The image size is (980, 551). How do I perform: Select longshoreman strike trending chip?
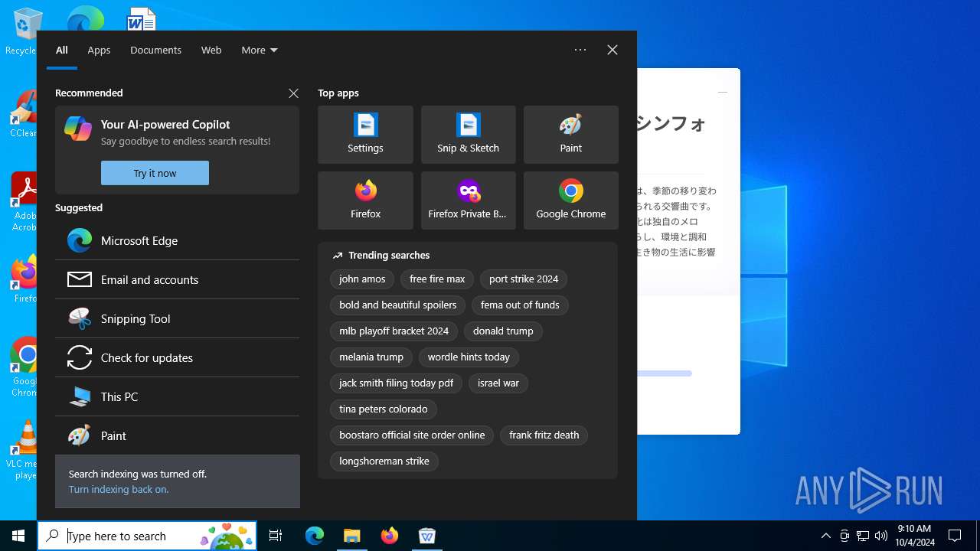384,461
